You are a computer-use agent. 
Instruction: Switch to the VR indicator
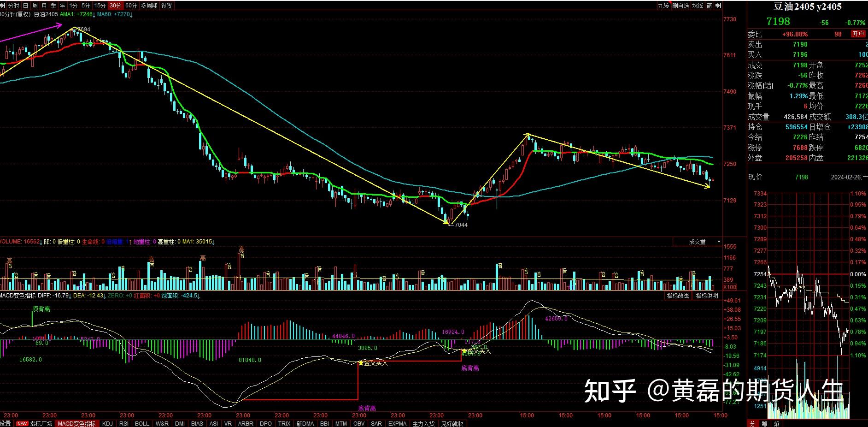(x=228, y=423)
